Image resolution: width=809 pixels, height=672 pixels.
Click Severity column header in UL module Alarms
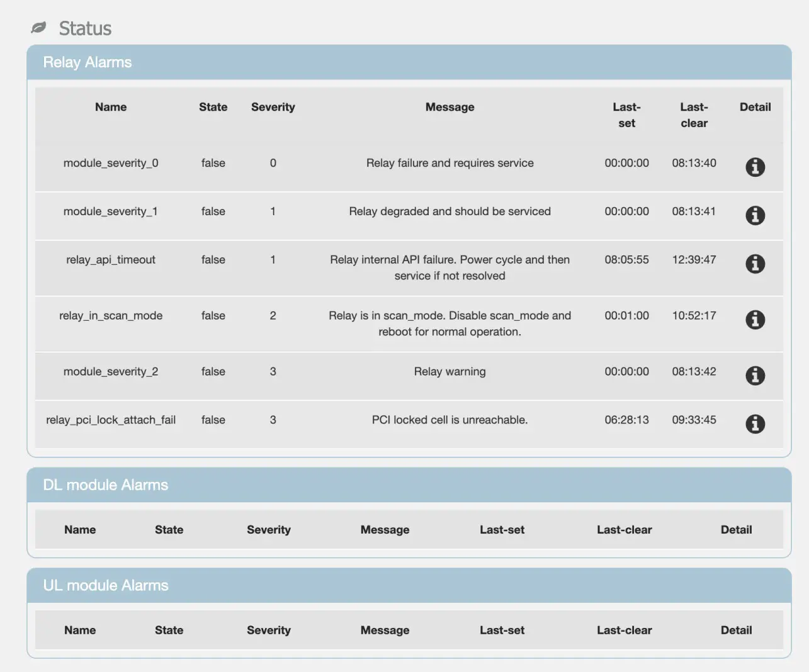point(269,630)
